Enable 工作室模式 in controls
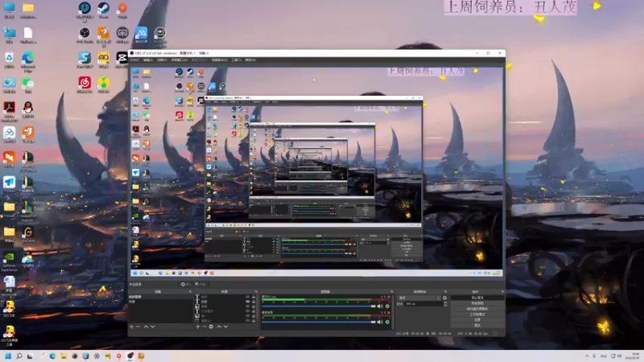 point(477,315)
